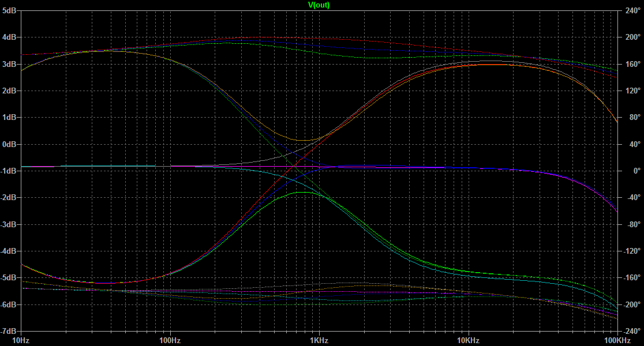The image size is (644, 346).
Task: Click the -3dB left axis label
Action: point(8,224)
